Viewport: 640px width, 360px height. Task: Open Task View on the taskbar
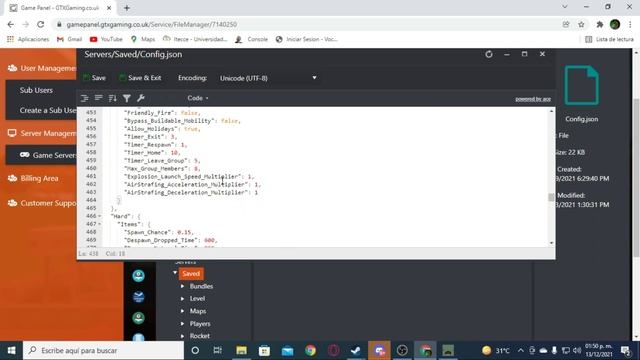tap(218, 350)
